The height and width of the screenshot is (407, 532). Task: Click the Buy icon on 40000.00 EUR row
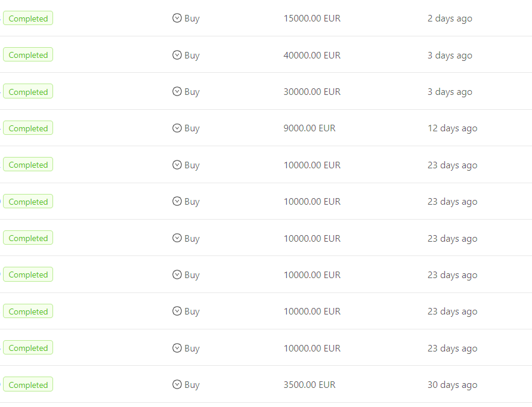[x=177, y=55]
